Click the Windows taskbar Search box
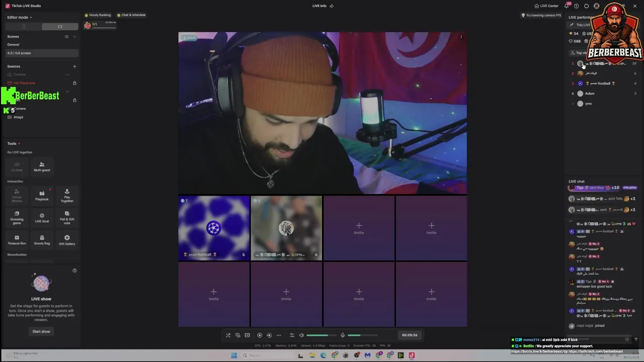The height and width of the screenshot is (362, 644). click(x=267, y=355)
